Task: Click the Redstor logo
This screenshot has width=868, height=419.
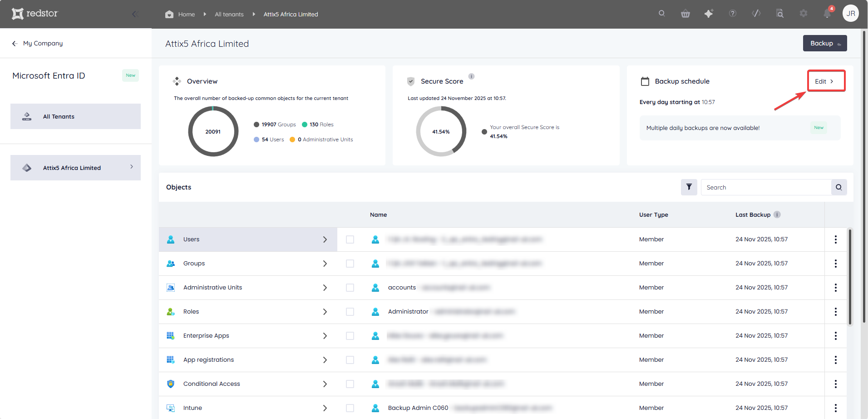Action: click(x=35, y=14)
